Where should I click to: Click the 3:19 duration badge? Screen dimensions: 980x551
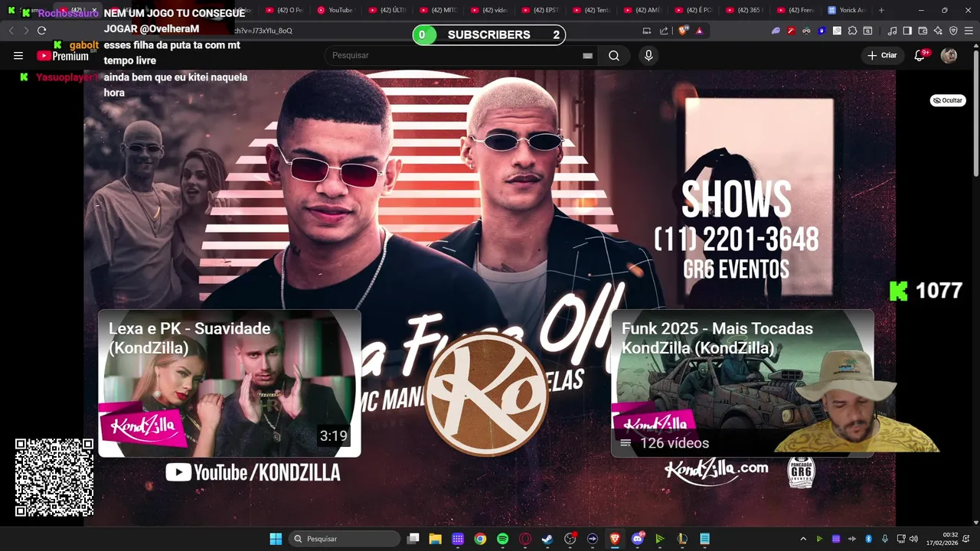(334, 436)
